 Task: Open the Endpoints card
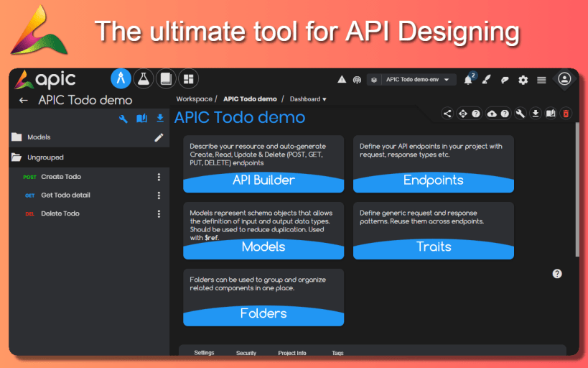pyautogui.click(x=434, y=164)
